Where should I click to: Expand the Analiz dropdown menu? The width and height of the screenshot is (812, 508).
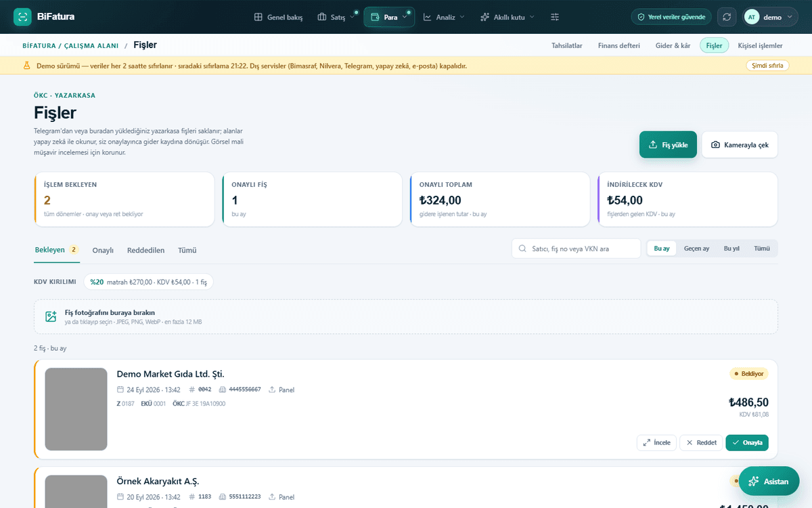pos(444,17)
